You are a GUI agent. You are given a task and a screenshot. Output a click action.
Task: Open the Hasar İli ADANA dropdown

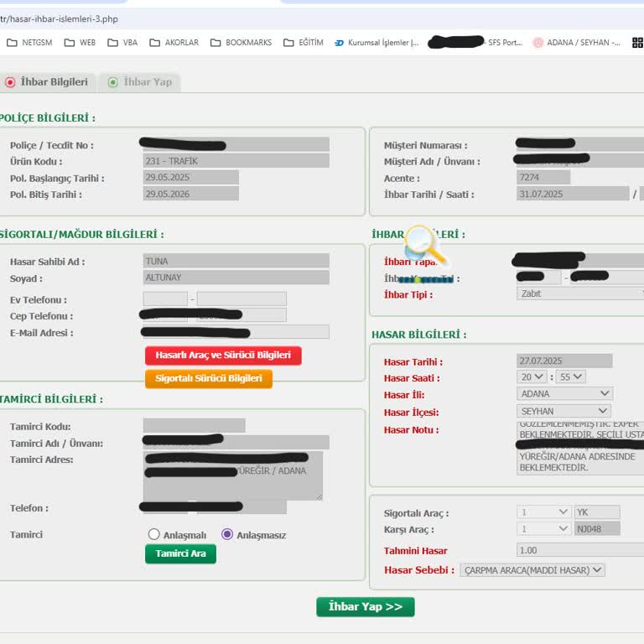[564, 393]
